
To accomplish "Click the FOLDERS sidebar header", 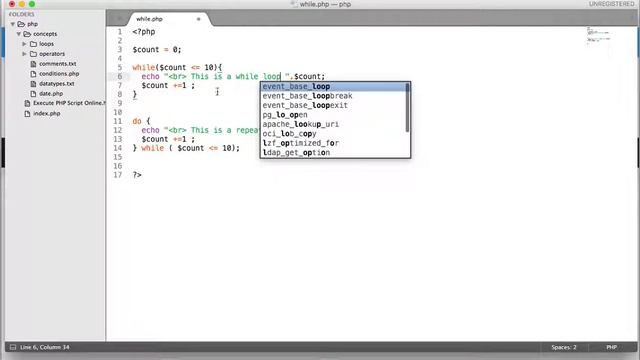I will point(22,14).
